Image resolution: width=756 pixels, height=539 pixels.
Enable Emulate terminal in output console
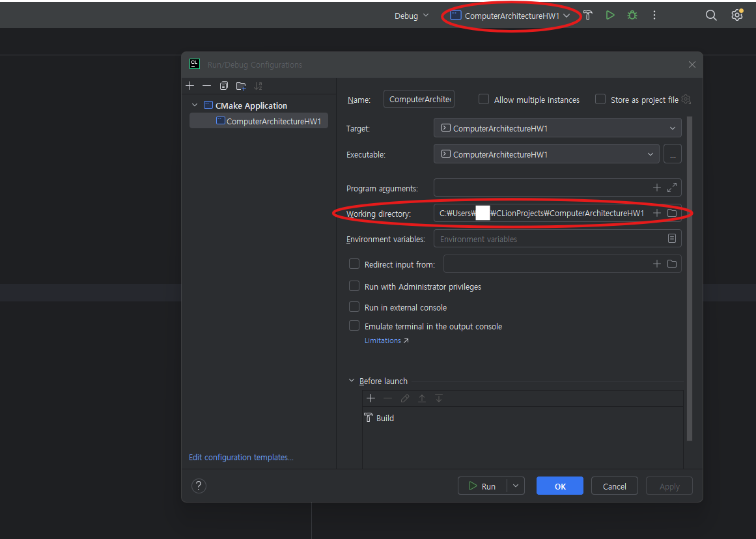(354, 326)
